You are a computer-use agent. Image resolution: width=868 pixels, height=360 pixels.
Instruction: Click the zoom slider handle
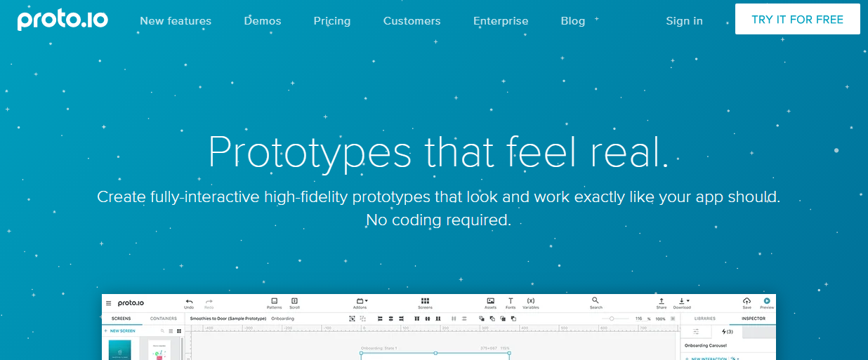(612, 319)
